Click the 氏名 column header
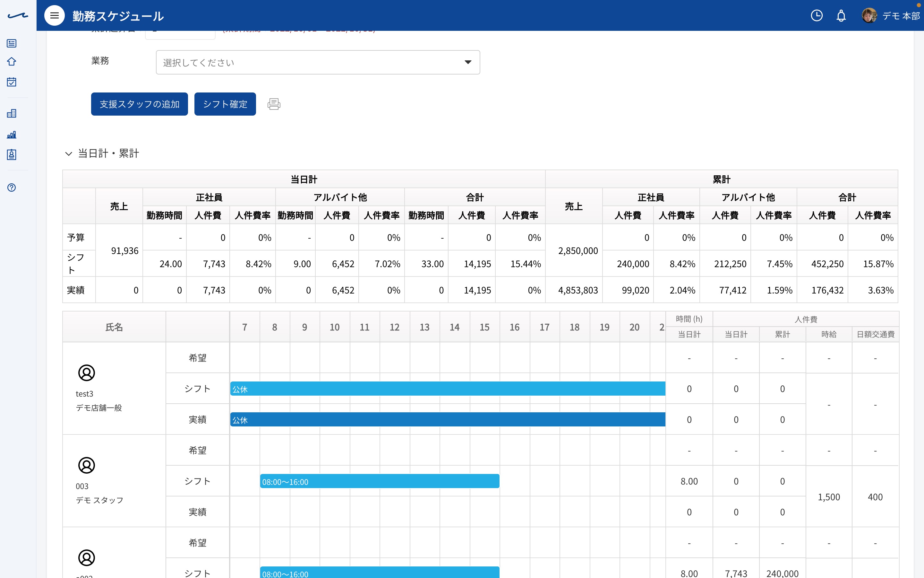This screenshot has height=578, width=924. pyautogui.click(x=114, y=327)
